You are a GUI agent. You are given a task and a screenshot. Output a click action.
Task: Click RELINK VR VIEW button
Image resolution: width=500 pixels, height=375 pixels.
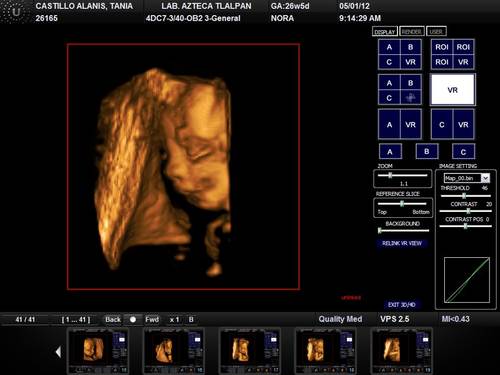402,243
